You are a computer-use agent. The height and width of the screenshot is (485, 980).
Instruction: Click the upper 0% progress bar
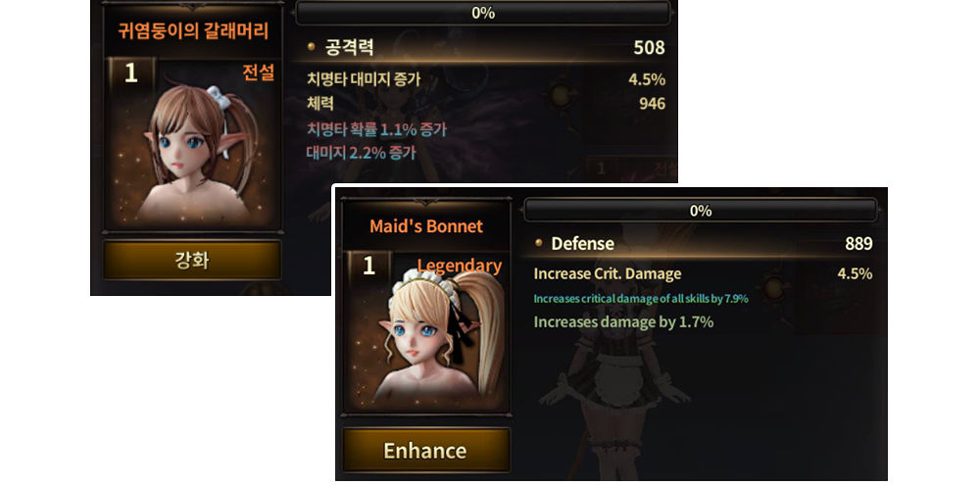(x=483, y=13)
